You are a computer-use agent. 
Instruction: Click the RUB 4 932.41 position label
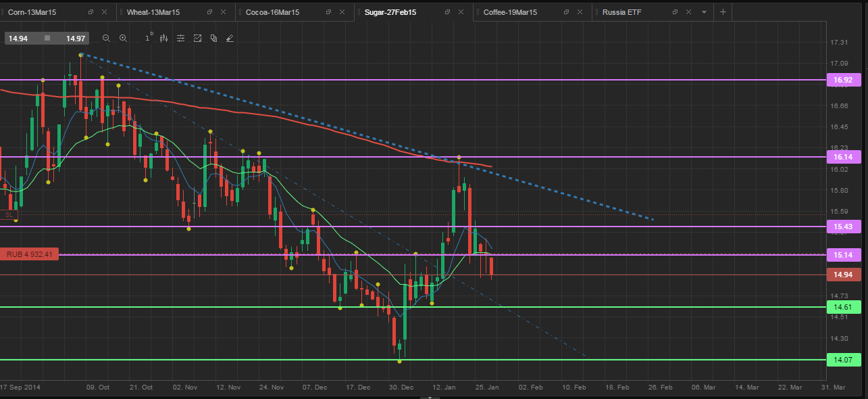tap(30, 254)
